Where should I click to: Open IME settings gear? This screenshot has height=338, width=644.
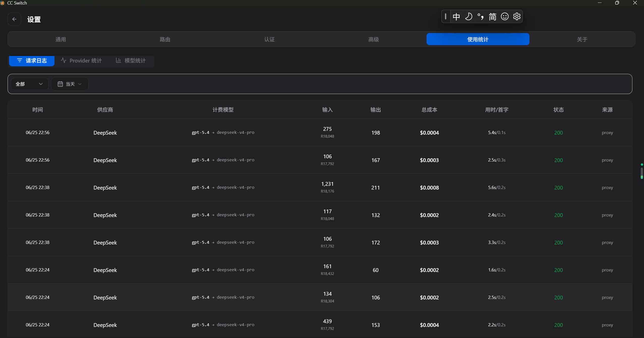click(517, 17)
